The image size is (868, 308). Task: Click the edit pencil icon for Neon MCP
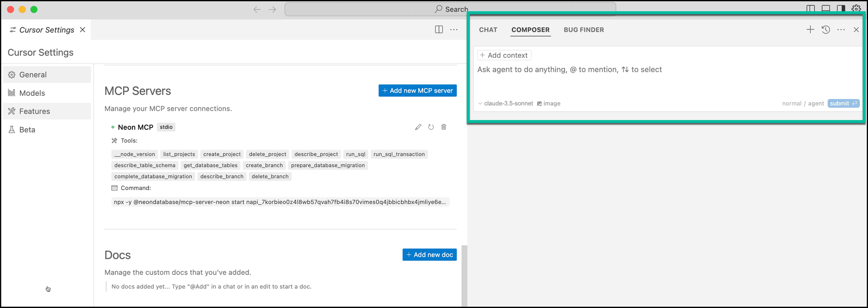tap(418, 127)
